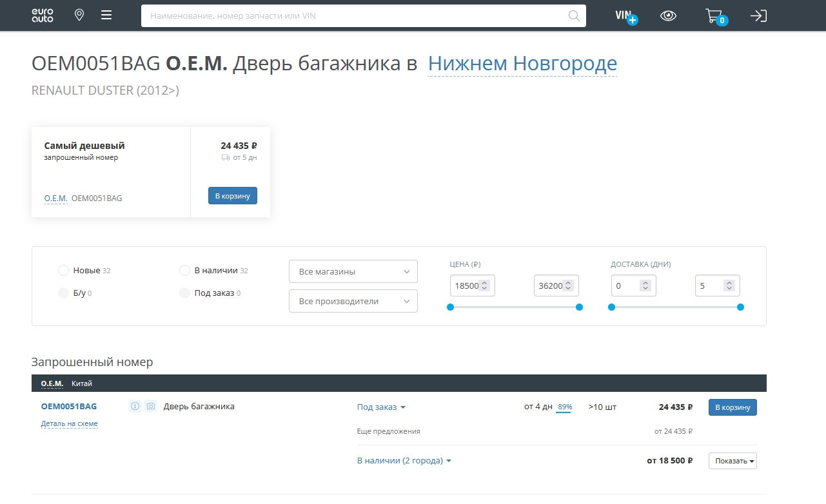Click the maximum price field 36200

click(556, 286)
